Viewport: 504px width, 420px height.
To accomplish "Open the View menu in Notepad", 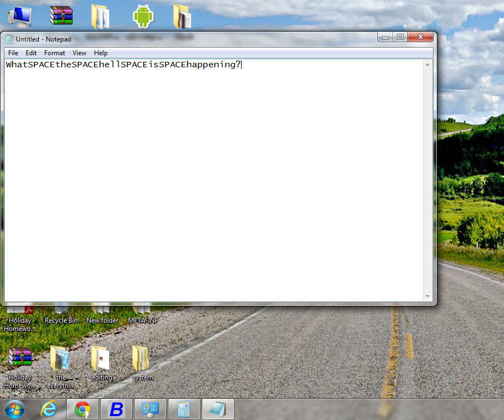I will [x=79, y=53].
